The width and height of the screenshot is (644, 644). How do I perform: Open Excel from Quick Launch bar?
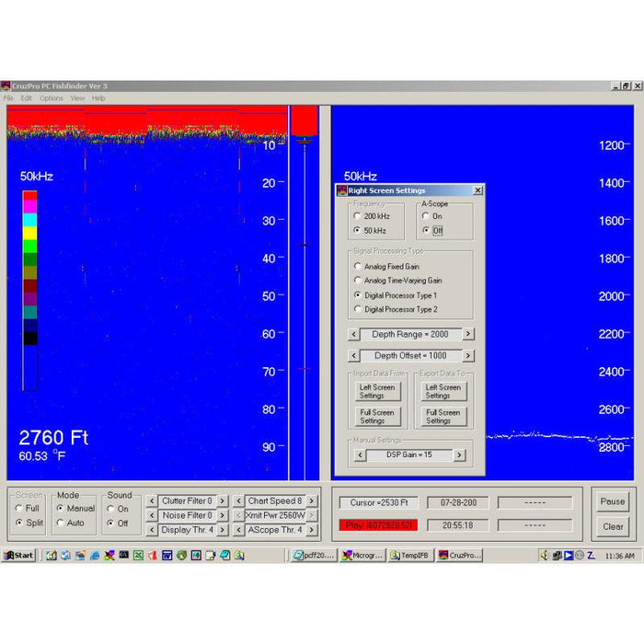[138, 556]
